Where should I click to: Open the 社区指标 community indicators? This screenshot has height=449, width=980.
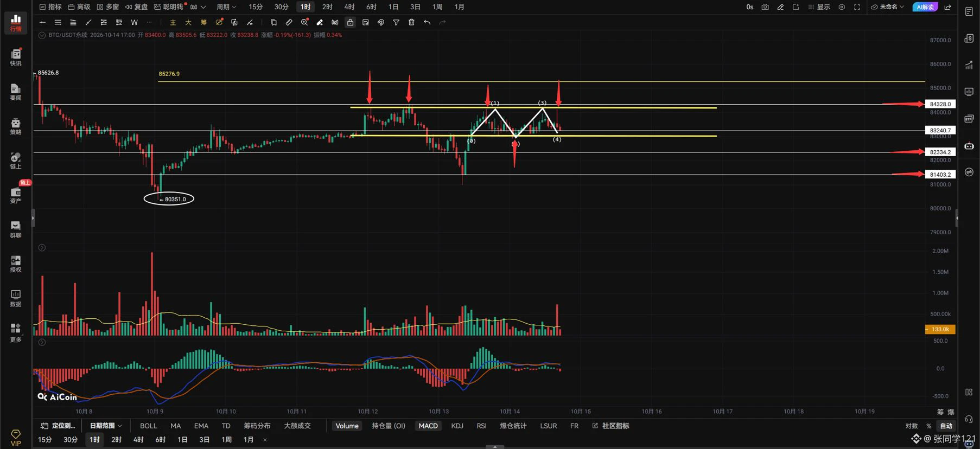(610, 426)
